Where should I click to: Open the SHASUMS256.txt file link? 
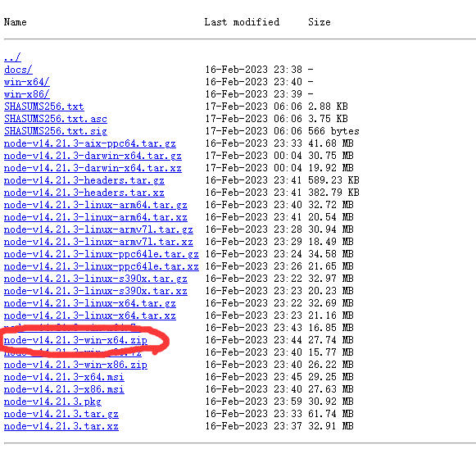(44, 107)
